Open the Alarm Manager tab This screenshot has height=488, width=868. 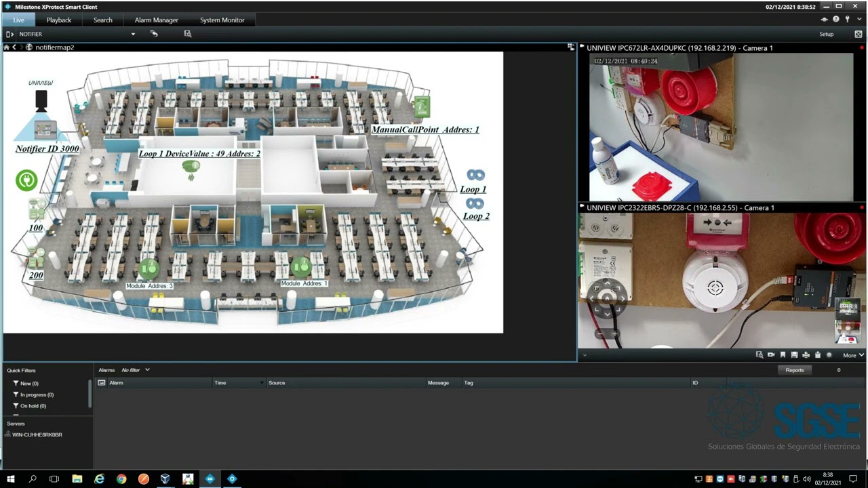coord(156,20)
